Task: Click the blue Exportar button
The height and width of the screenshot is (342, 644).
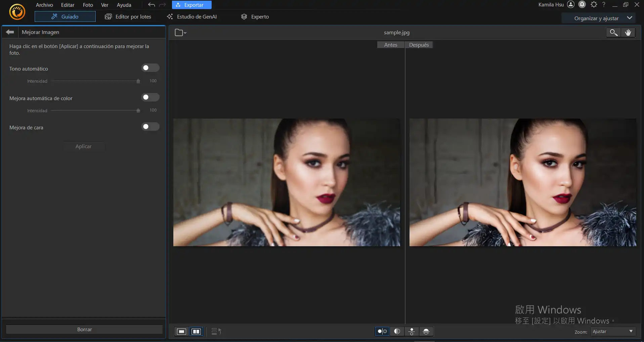Action: click(191, 5)
